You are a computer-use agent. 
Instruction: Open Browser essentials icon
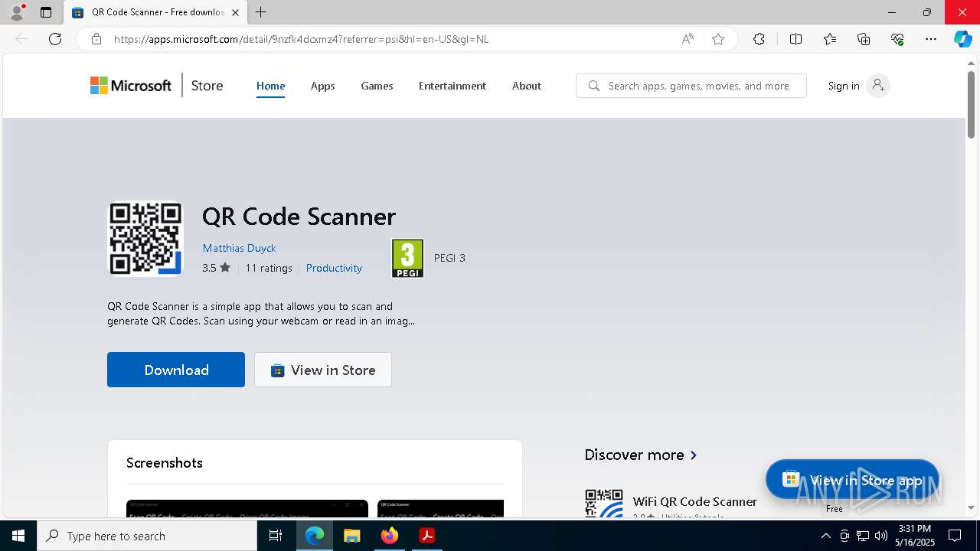(x=897, y=39)
